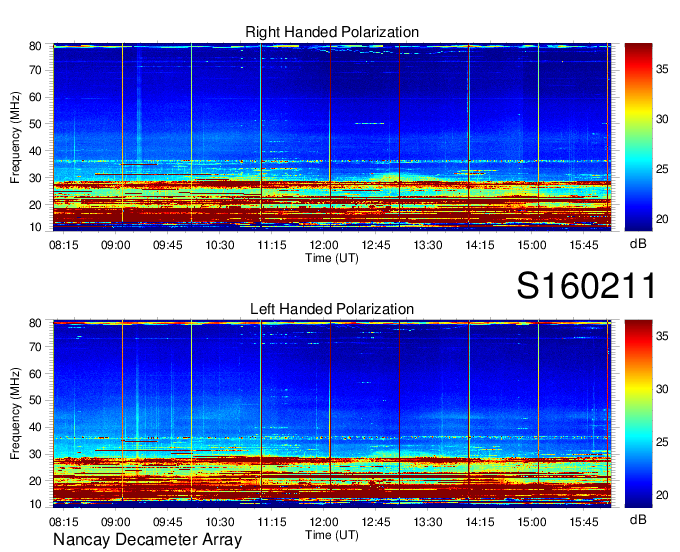Click the Right Handed Polarization spectrogram
The height and width of the screenshot is (552, 680).
pos(332,137)
